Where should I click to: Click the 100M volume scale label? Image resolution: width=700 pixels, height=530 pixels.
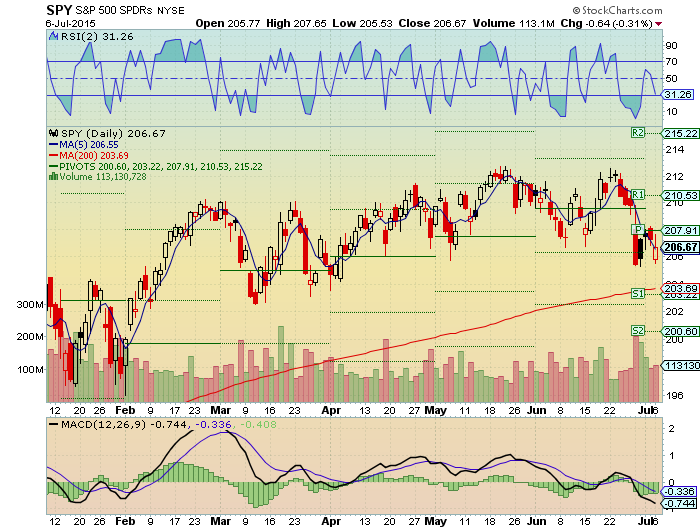tap(30, 370)
